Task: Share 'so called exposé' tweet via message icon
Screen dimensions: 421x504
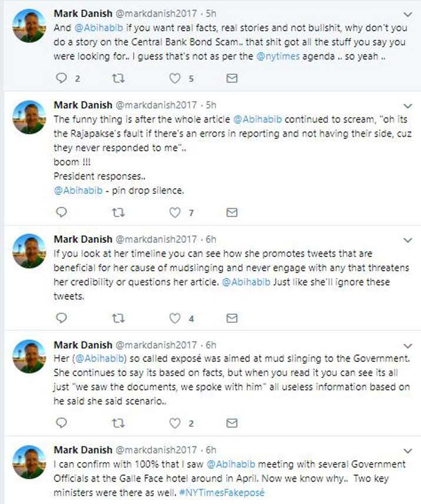Action: [232, 423]
